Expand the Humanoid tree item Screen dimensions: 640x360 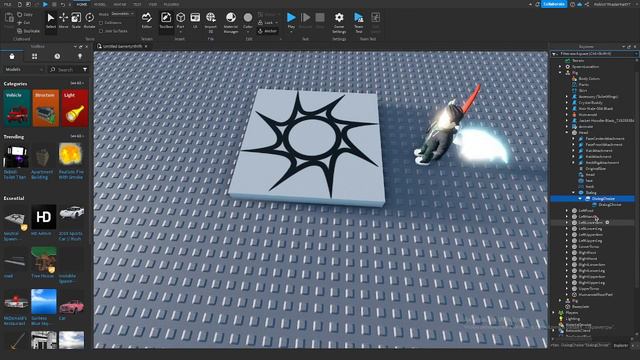coord(567,115)
